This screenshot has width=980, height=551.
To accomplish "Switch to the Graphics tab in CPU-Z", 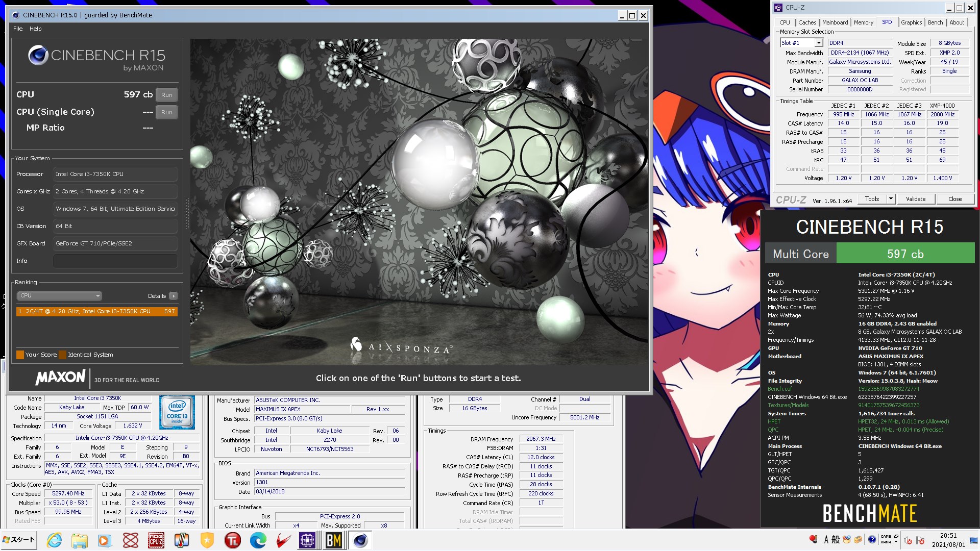I will (x=911, y=22).
